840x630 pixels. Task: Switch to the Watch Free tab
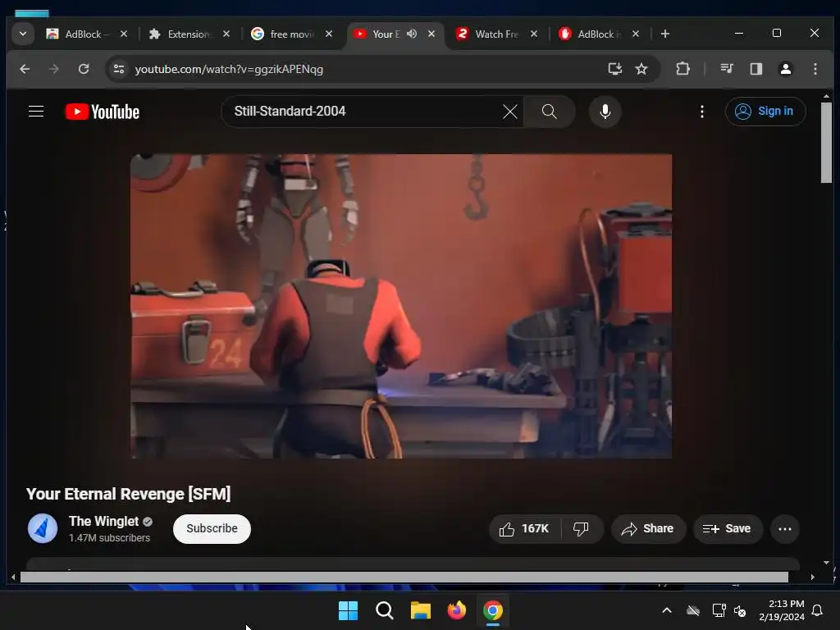[x=496, y=34]
